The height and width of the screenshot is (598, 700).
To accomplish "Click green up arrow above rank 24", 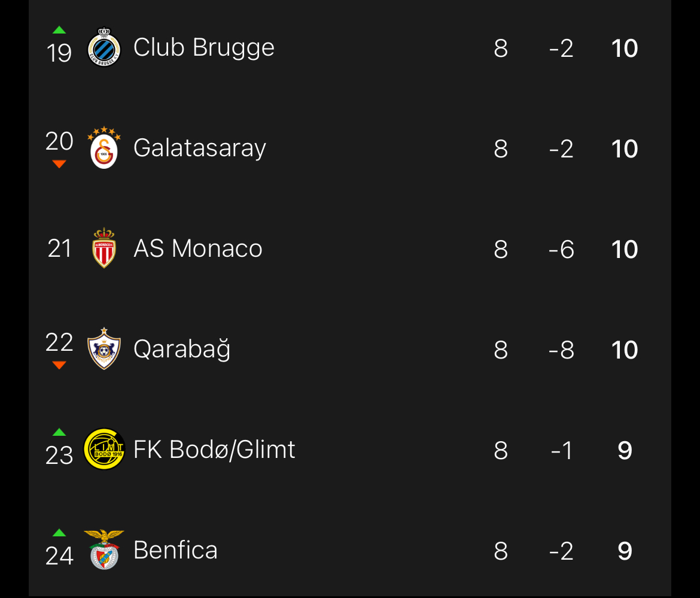I will (x=59, y=533).
